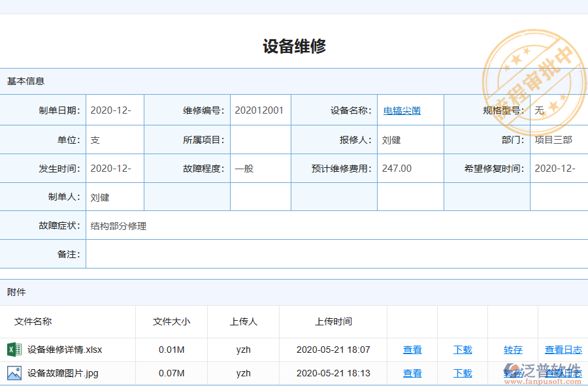Click the 上传时间 column header

pos(333,321)
